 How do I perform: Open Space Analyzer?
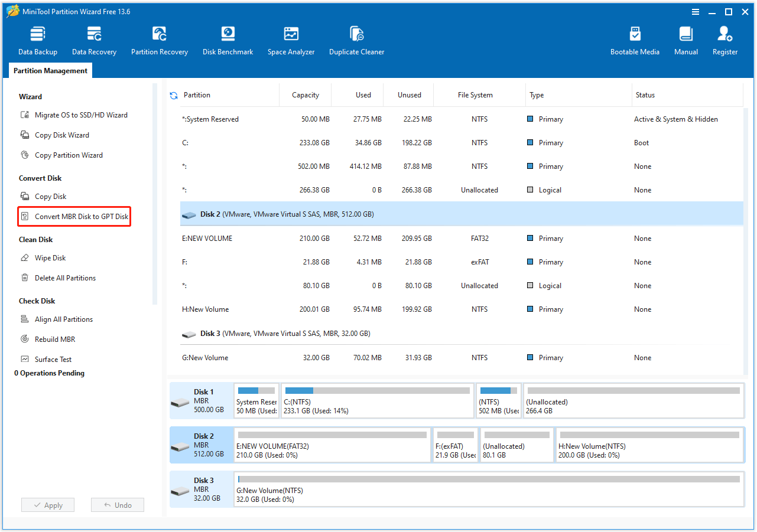coord(291,41)
